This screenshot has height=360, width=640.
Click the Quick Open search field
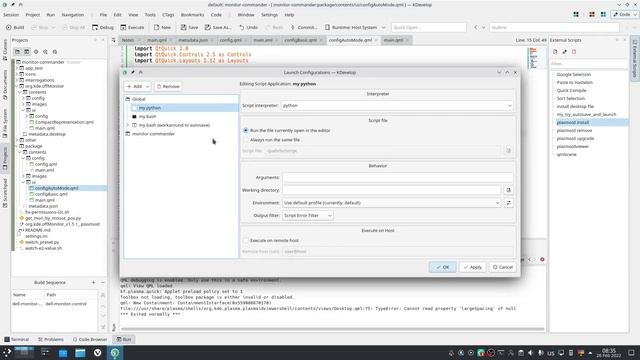428,27
